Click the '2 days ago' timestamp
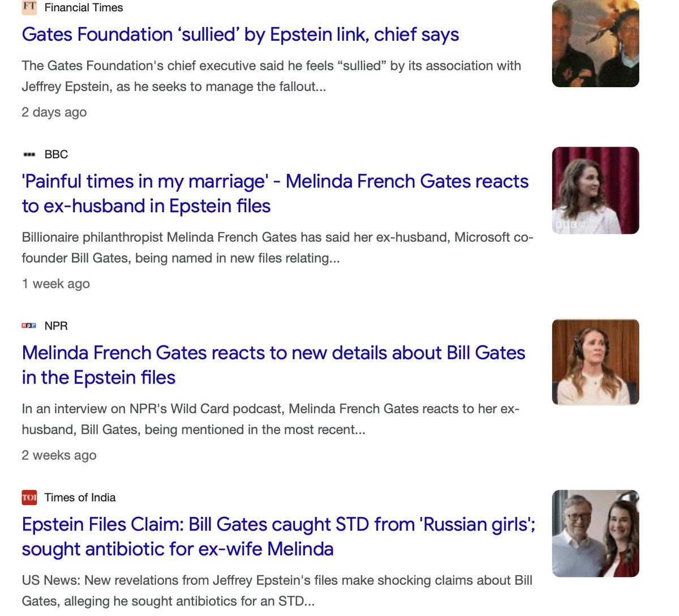Viewport: 679px width, 616px height. point(54,112)
